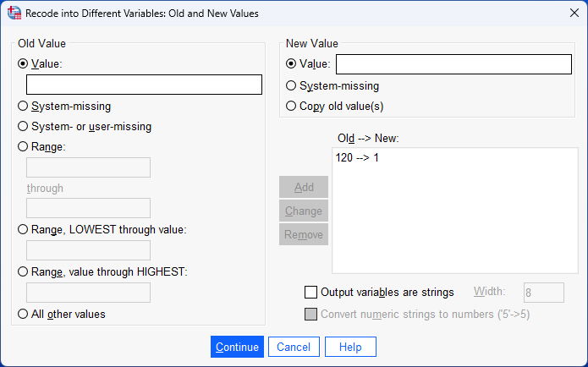Choose Copy old value(s) option

click(292, 107)
